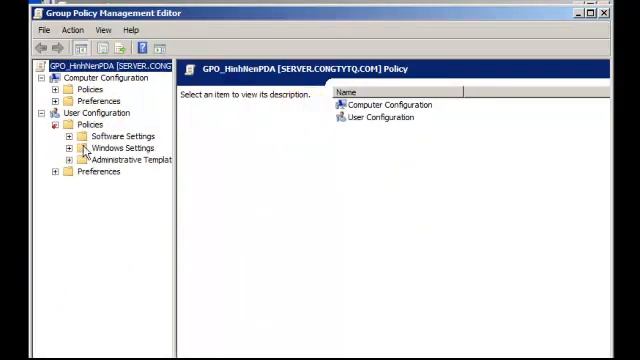640x360 pixels.
Task: Click User Configuration icon in the right pane
Action: [x=341, y=117]
